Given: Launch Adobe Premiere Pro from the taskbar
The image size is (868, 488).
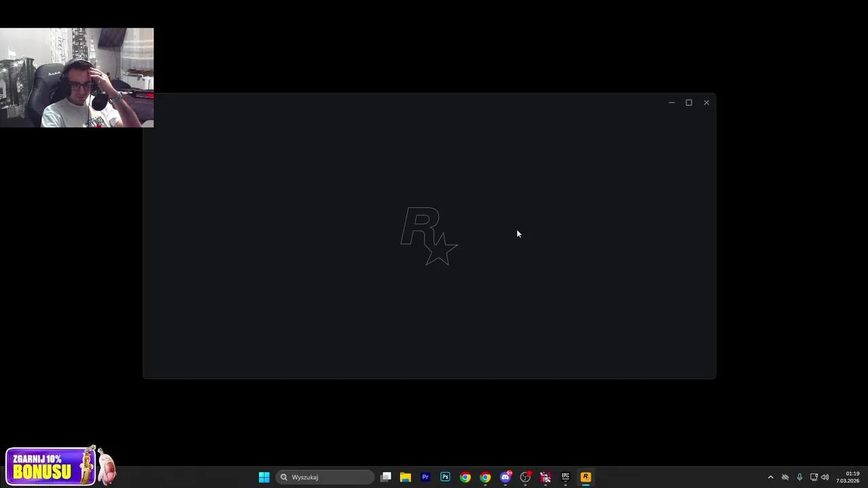Looking at the screenshot, I should click(425, 477).
